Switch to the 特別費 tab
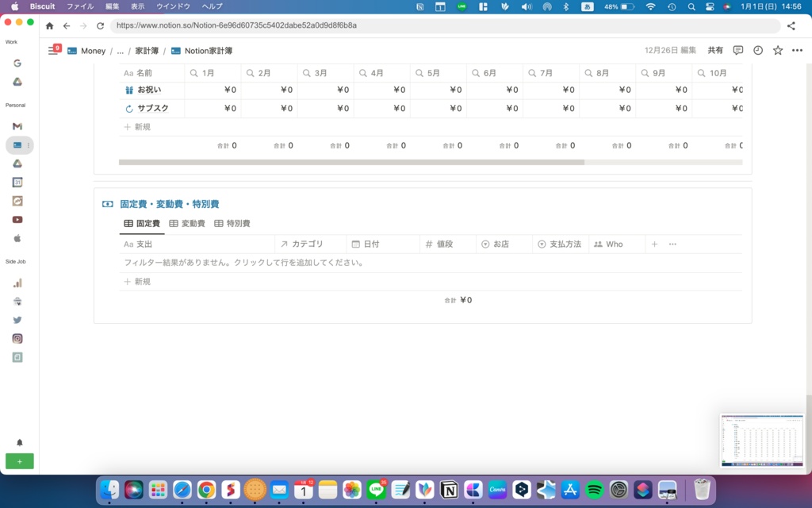Image resolution: width=812 pixels, height=508 pixels. [x=232, y=223]
